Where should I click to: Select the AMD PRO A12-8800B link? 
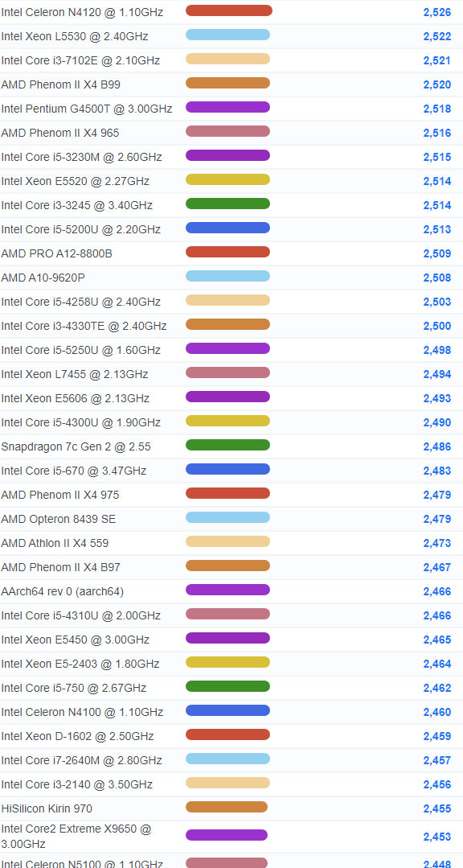(x=56, y=253)
